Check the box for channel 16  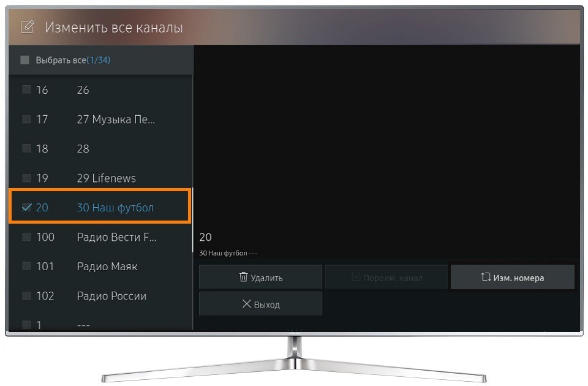click(26, 89)
